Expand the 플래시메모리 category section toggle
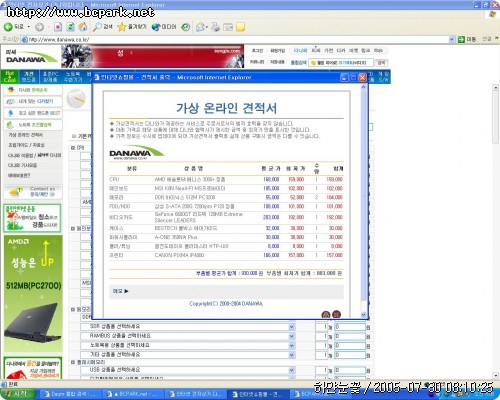 click(x=73, y=362)
